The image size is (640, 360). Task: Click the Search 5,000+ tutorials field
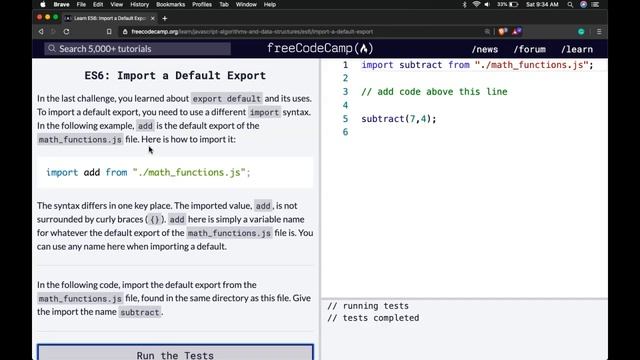coord(138,49)
